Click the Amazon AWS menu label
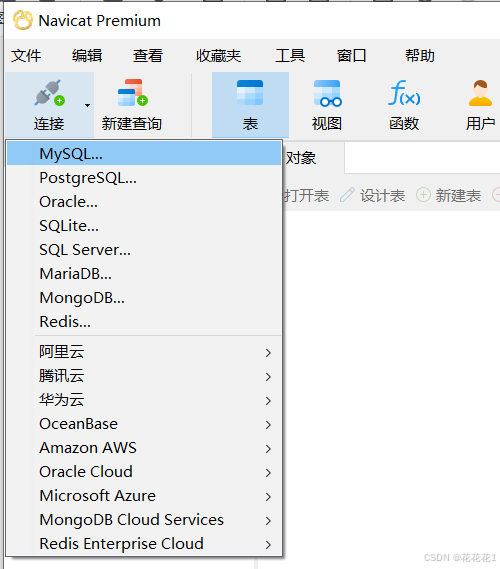The height and width of the screenshot is (569, 500). pyautogui.click(x=88, y=448)
